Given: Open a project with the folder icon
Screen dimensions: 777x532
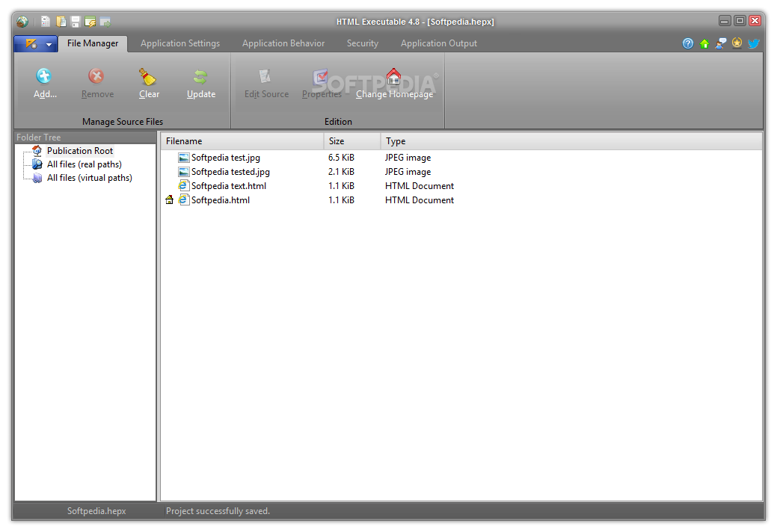Looking at the screenshot, I should pos(61,21).
